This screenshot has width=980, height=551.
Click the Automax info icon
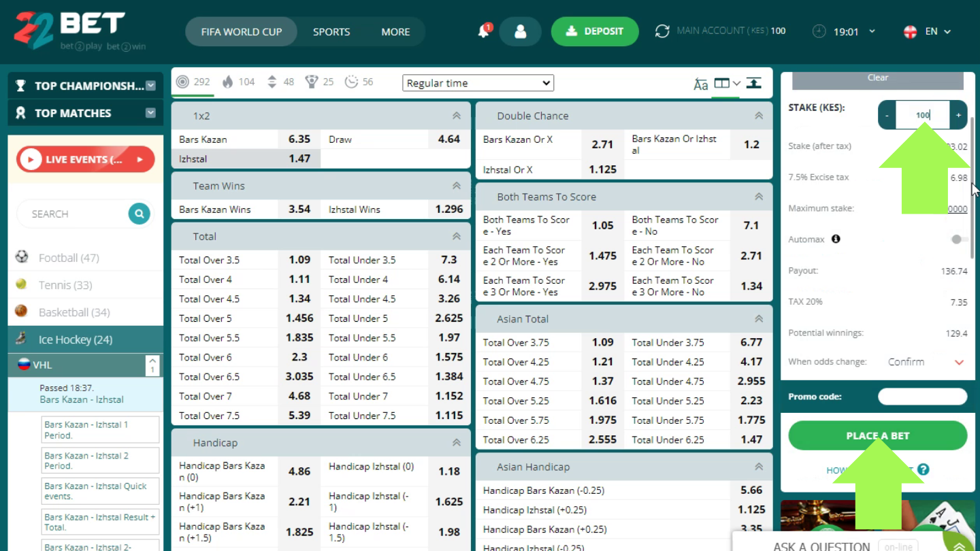click(836, 239)
